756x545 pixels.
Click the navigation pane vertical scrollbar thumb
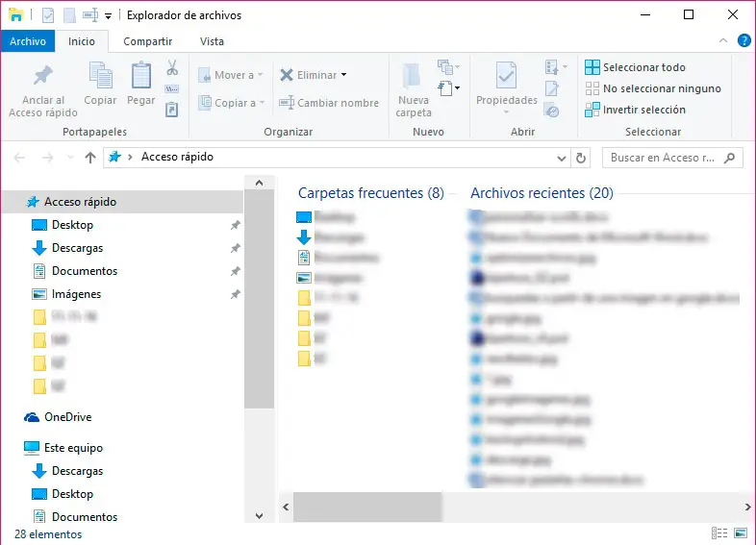tap(259, 299)
